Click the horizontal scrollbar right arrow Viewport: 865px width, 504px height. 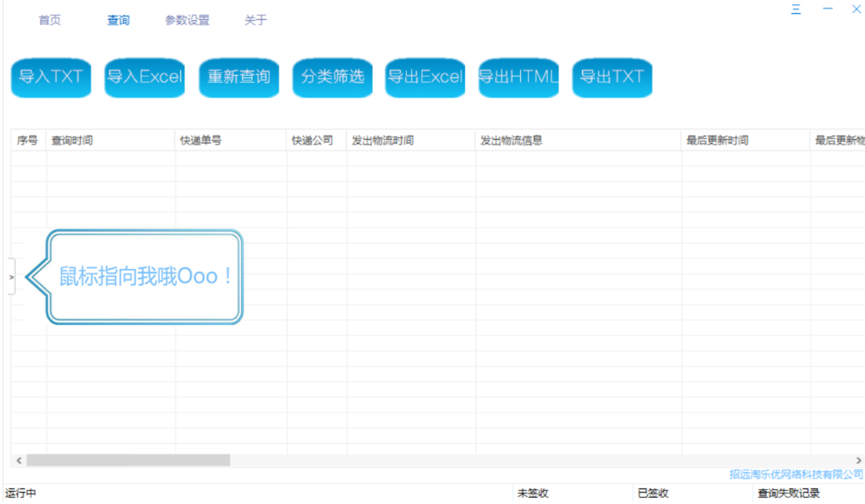[858, 460]
